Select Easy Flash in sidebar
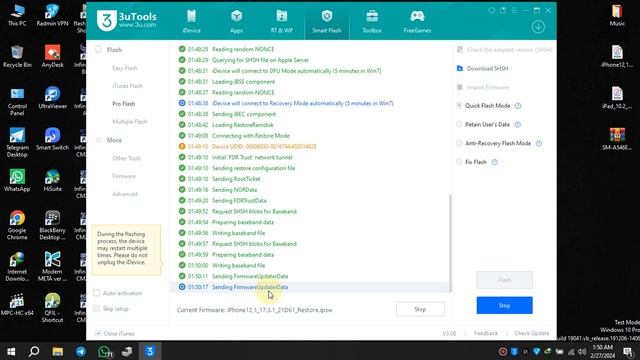 pyautogui.click(x=125, y=68)
